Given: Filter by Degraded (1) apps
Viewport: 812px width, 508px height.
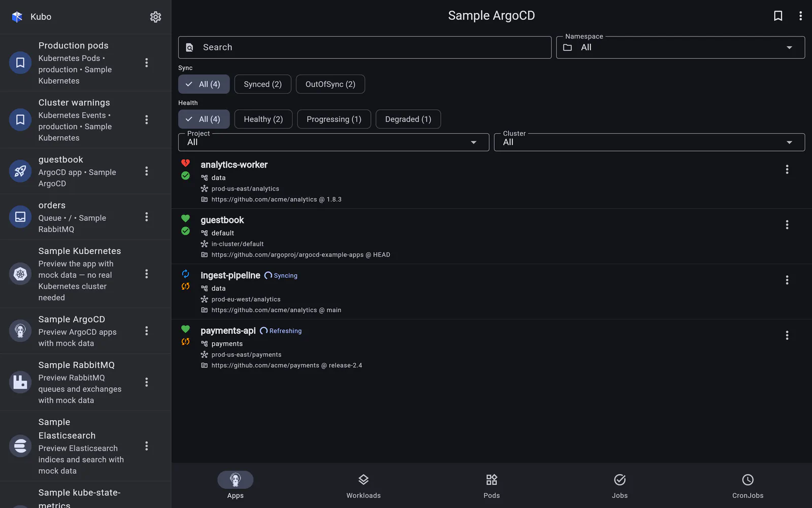Looking at the screenshot, I should (x=408, y=119).
